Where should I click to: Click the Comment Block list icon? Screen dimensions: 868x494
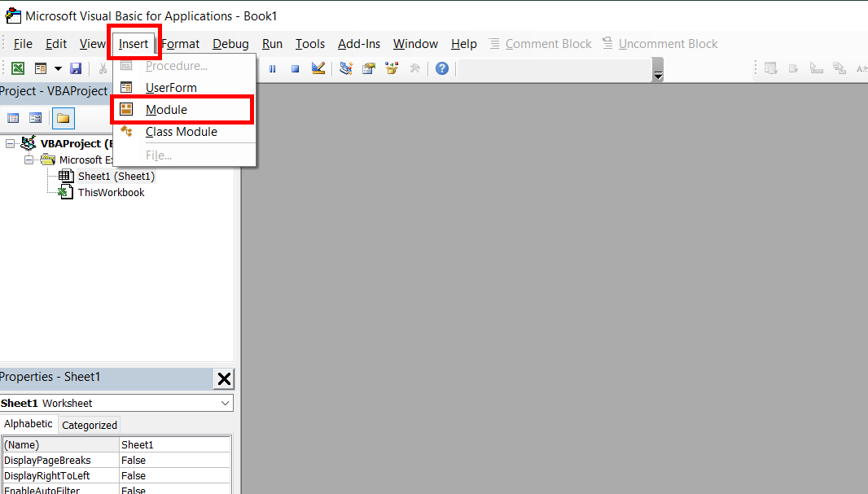pyautogui.click(x=494, y=43)
